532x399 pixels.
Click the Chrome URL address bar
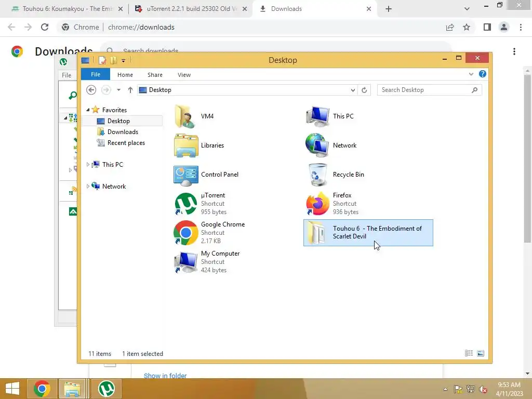(250, 27)
